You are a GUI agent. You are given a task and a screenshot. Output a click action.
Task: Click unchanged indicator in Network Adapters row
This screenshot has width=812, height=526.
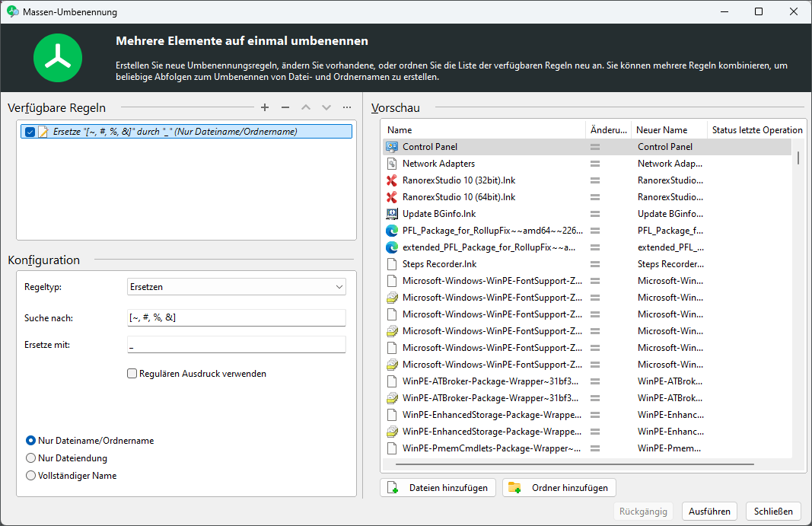(x=595, y=164)
